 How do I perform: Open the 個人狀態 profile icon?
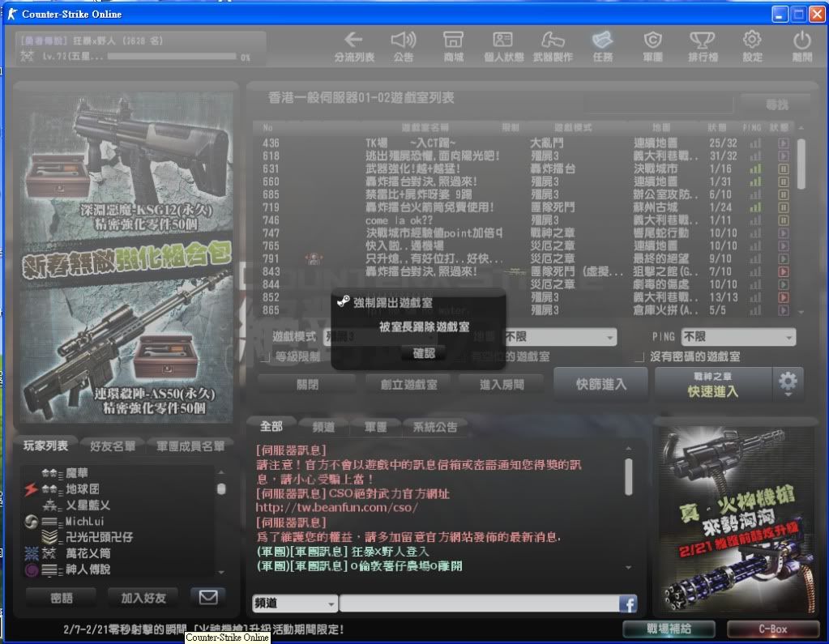503,46
